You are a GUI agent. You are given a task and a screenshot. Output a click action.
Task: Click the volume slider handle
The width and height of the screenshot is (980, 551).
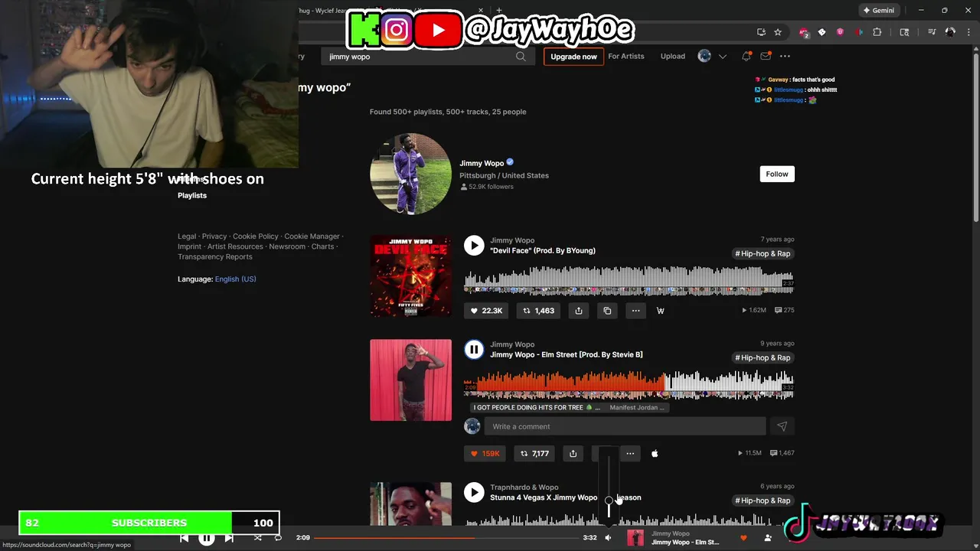pyautogui.click(x=609, y=501)
